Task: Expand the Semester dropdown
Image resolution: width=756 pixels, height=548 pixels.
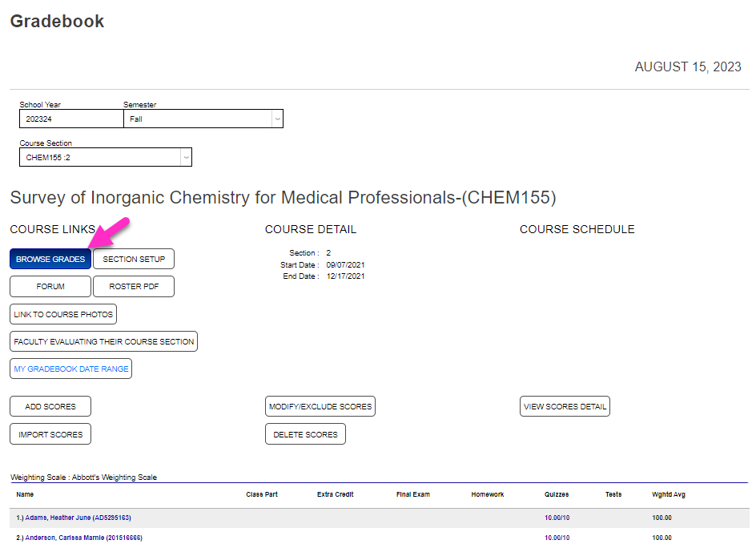Action: pyautogui.click(x=276, y=119)
